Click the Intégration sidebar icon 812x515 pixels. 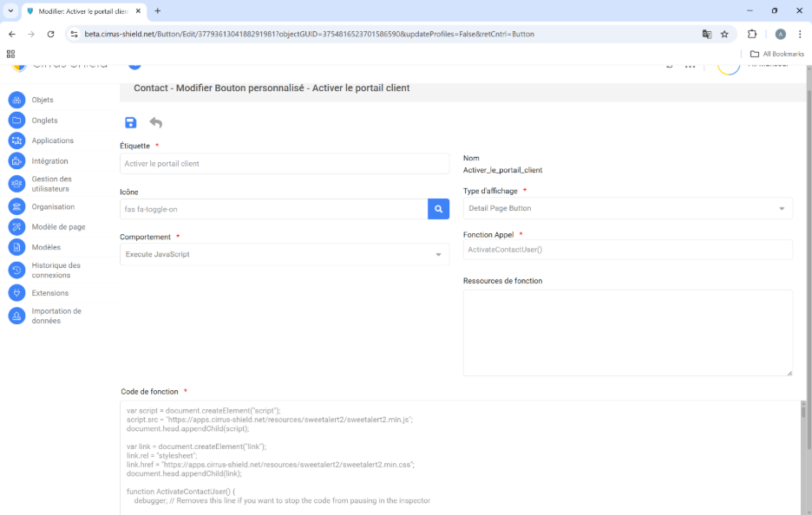point(16,161)
